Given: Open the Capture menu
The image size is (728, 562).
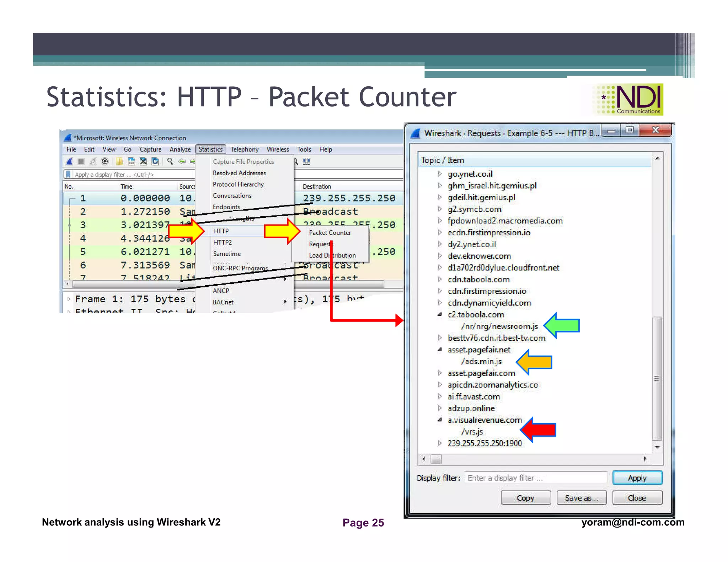Looking at the screenshot, I should (x=150, y=150).
